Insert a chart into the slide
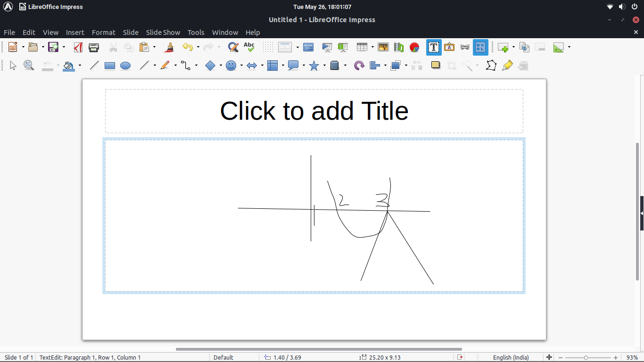This screenshot has width=644, height=362. [414, 47]
